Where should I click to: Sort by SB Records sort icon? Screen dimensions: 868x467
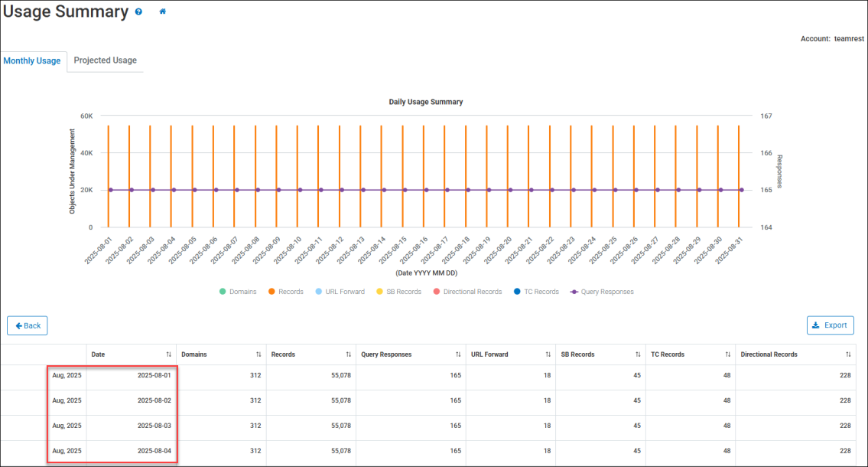click(x=638, y=354)
